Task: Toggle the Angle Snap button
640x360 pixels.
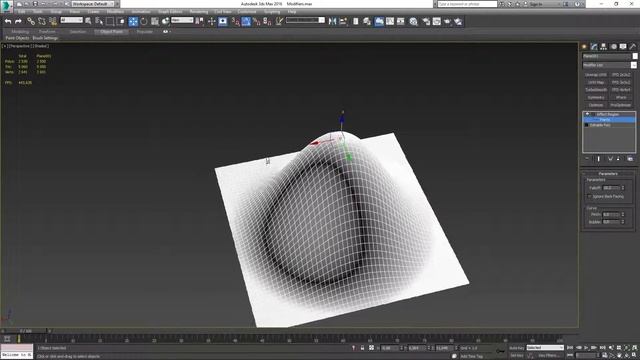Action: [x=246, y=21]
